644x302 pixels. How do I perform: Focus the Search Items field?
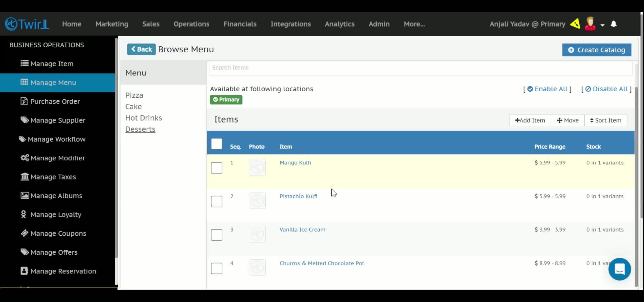pyautogui.click(x=421, y=68)
